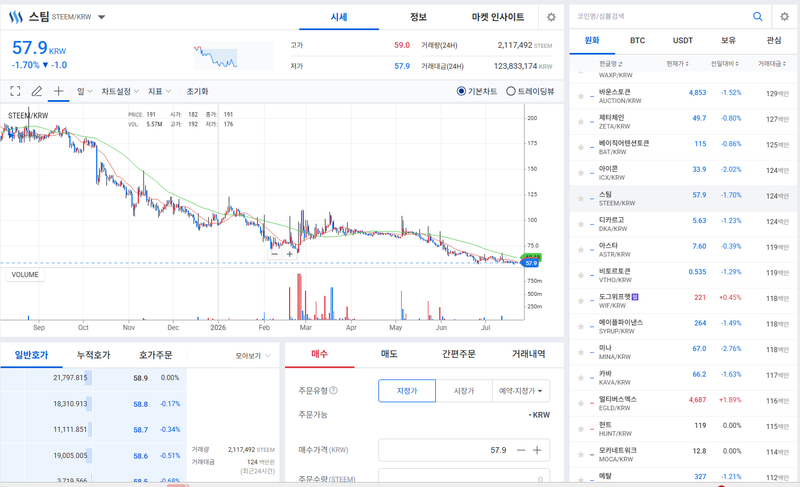Click order book price 58.7
The image size is (800, 487).
140,430
